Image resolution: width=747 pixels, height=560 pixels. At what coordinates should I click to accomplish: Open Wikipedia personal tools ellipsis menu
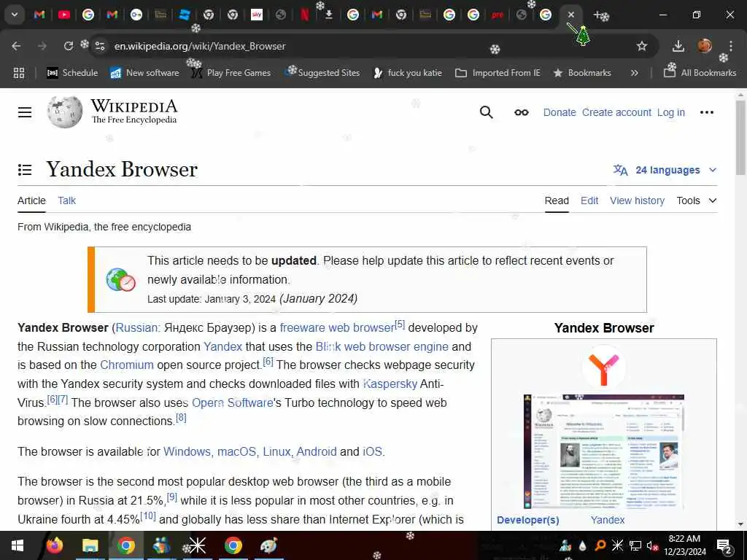pos(706,112)
